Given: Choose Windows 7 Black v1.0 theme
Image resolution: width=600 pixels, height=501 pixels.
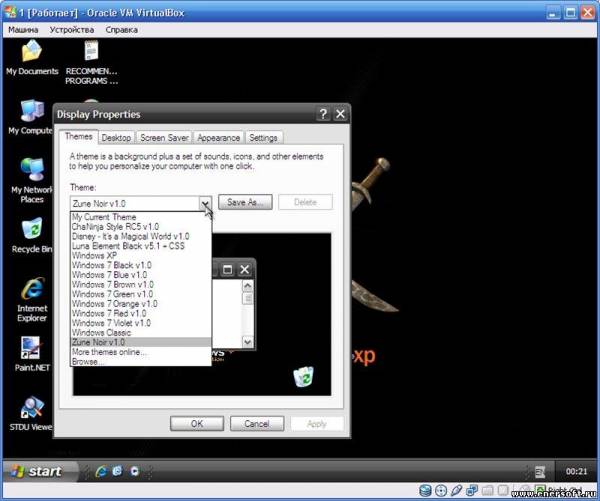Looking at the screenshot, I should point(141,265).
